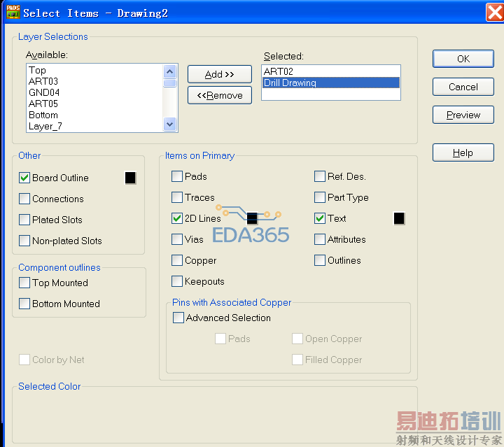The image size is (504, 447).
Task: Click the Add >> button
Action: click(220, 74)
